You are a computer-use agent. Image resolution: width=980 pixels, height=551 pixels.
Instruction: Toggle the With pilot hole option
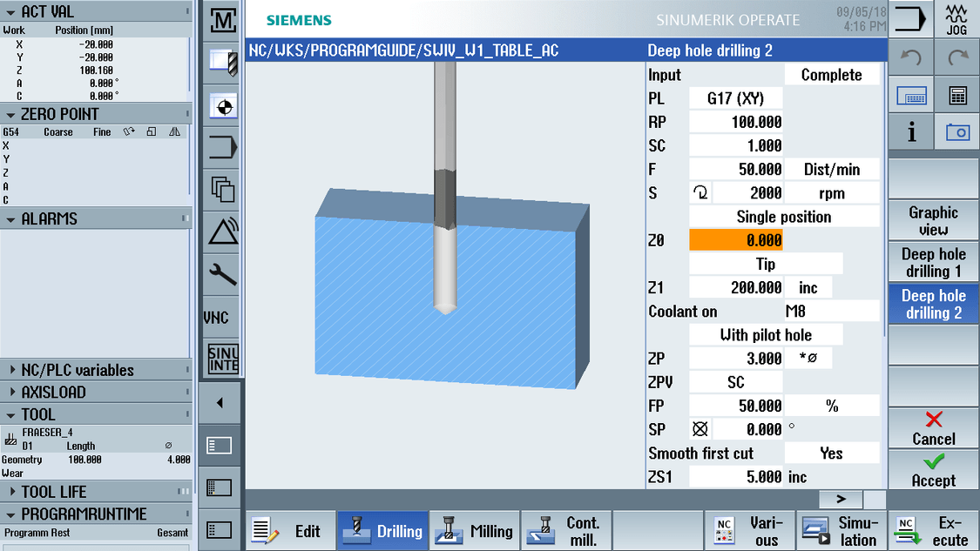pyautogui.click(x=766, y=335)
